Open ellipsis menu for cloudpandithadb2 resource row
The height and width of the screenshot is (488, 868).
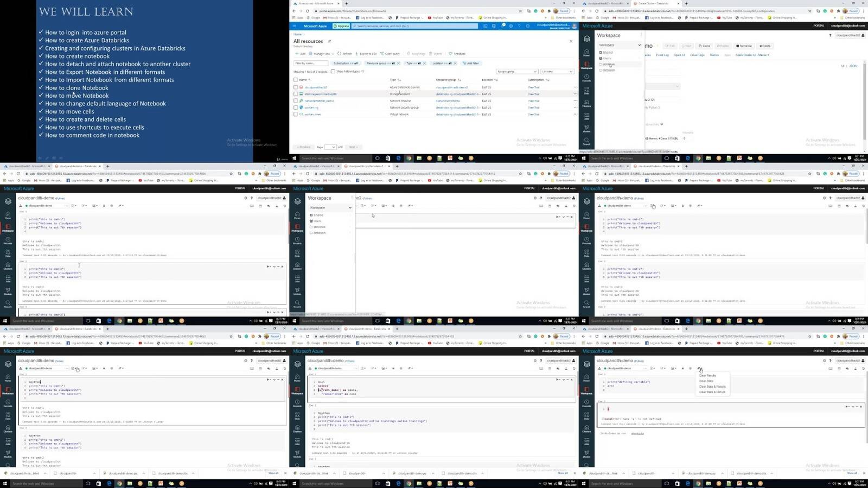[x=576, y=87]
